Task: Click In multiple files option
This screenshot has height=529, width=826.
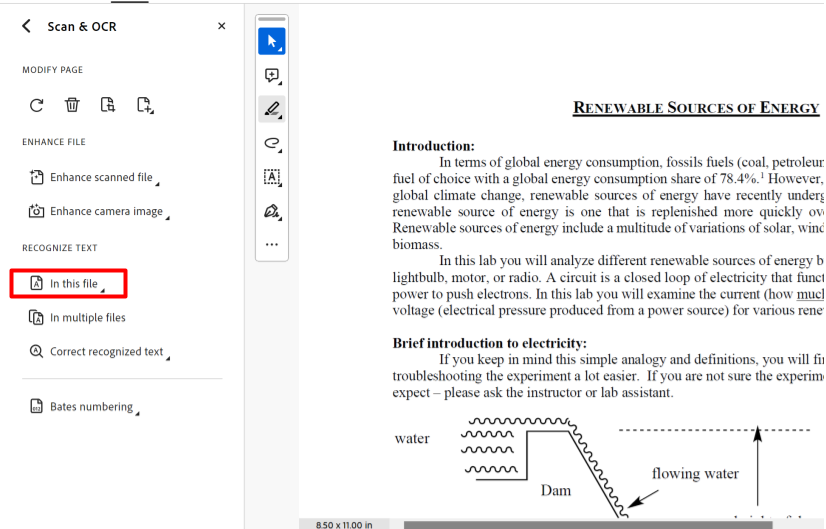Action: pyautogui.click(x=87, y=318)
